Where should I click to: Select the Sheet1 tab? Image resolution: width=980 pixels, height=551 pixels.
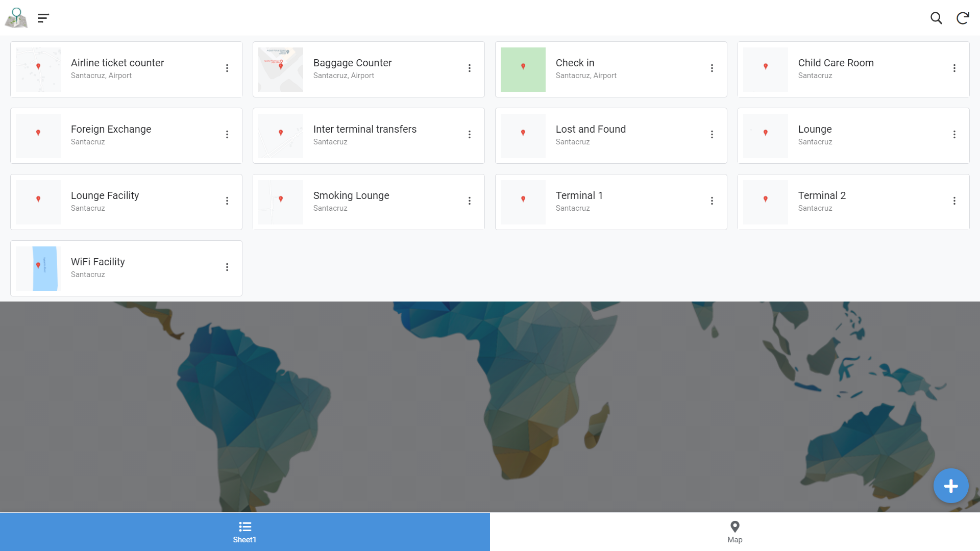click(x=244, y=532)
